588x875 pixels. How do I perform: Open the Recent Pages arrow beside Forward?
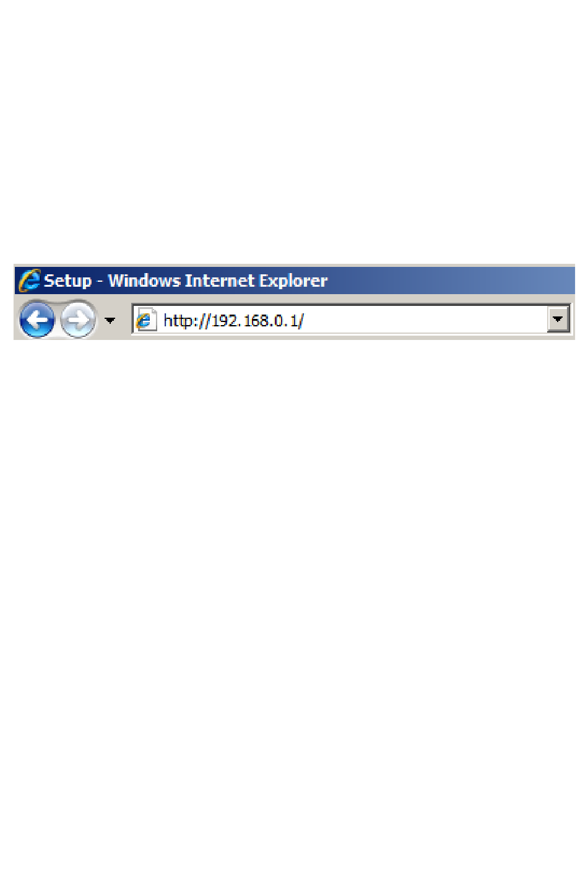[110, 321]
